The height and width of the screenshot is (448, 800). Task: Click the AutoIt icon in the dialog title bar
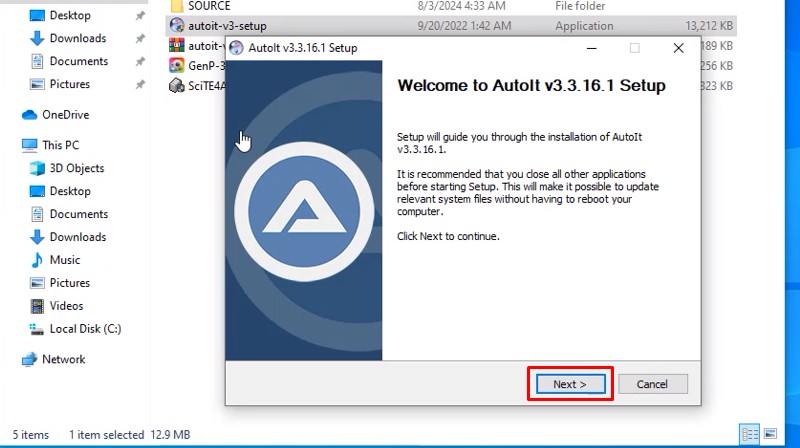[237, 48]
